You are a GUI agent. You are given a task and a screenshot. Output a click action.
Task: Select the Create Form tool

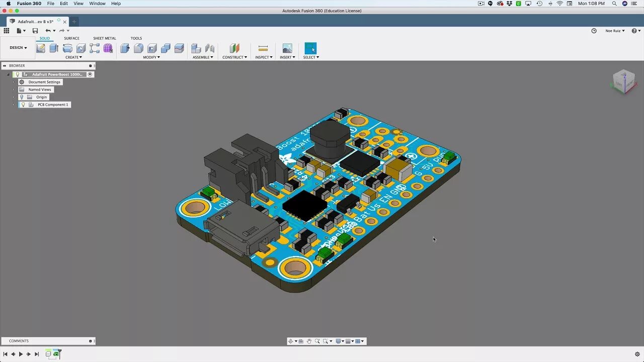point(108,48)
